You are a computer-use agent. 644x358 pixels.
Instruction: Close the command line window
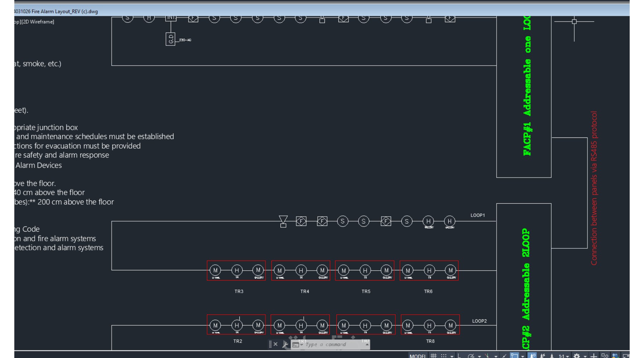tap(275, 344)
